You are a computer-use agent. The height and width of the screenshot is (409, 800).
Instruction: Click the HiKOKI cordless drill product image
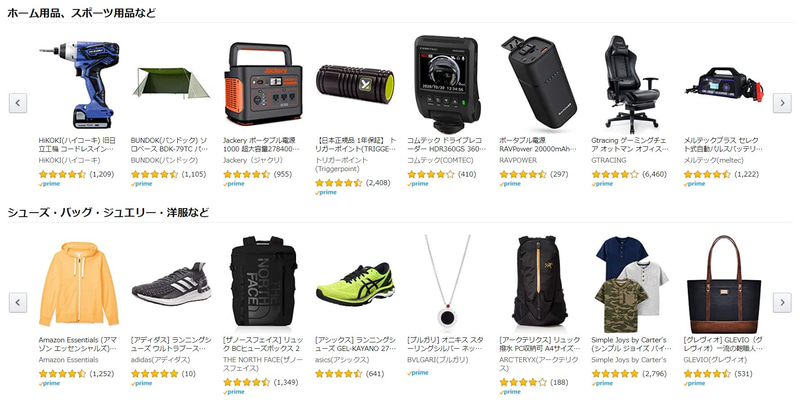click(79, 84)
